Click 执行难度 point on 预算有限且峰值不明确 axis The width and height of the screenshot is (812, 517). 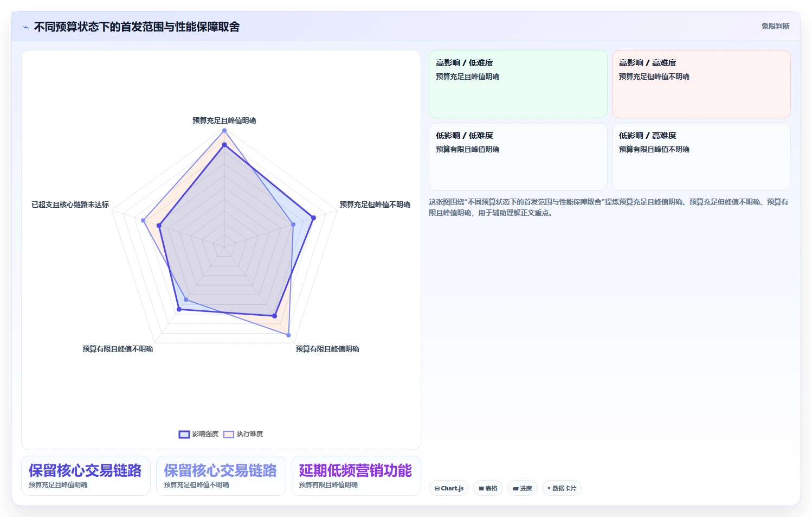click(186, 299)
